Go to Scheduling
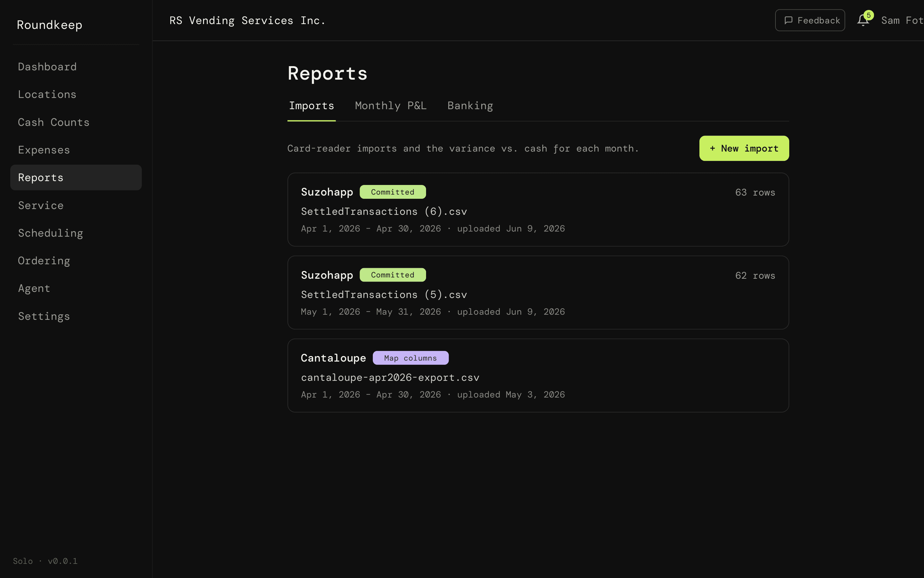Screen dimensions: 924x578 (76, 233)
